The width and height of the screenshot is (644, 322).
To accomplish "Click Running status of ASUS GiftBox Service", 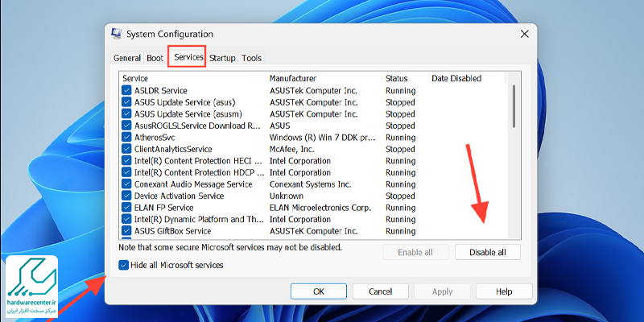I will pyautogui.click(x=400, y=231).
